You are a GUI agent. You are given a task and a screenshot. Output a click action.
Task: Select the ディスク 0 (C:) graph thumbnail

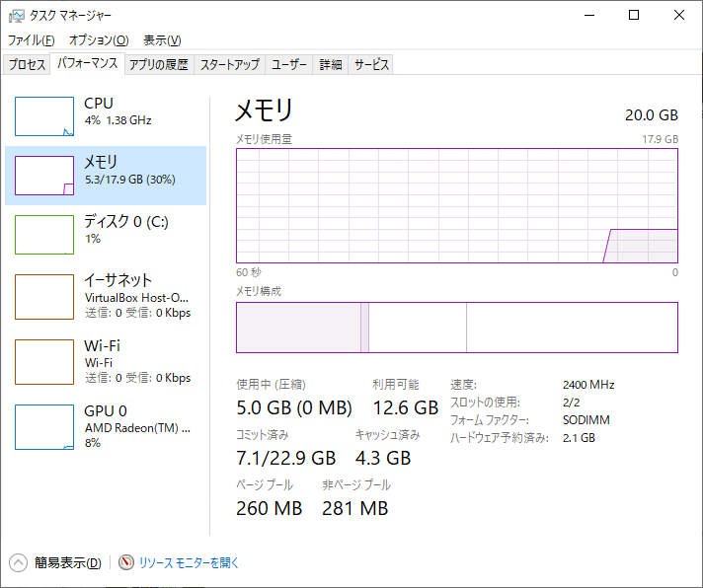[x=44, y=235]
